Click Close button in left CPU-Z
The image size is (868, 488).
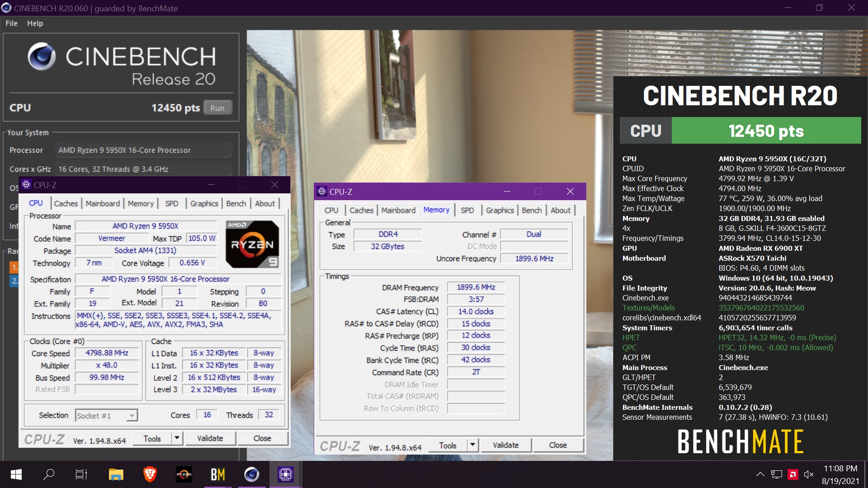point(262,438)
